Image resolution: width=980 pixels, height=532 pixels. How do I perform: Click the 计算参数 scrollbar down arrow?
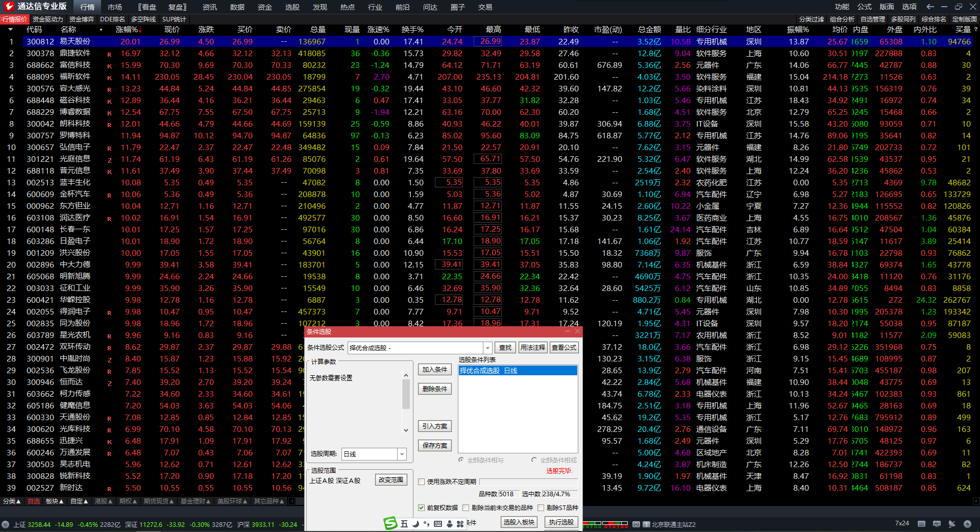tap(406, 430)
